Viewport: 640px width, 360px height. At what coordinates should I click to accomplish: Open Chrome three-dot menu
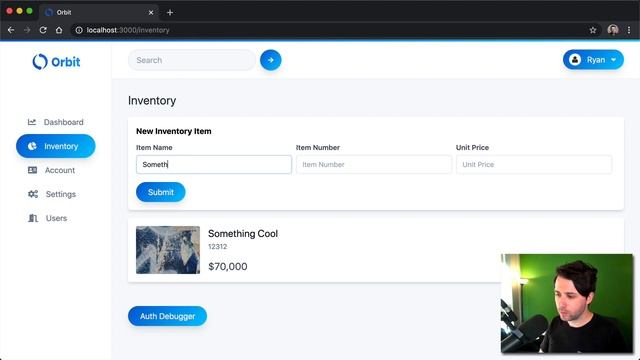pyautogui.click(x=629, y=30)
